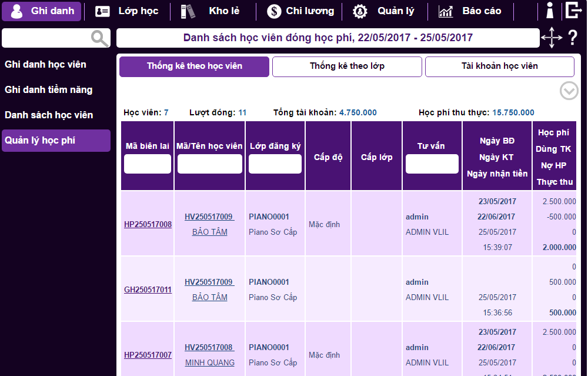This screenshot has height=376, width=588.
Task: Click the fullscreen move-arrows icon
Action: pos(552,38)
